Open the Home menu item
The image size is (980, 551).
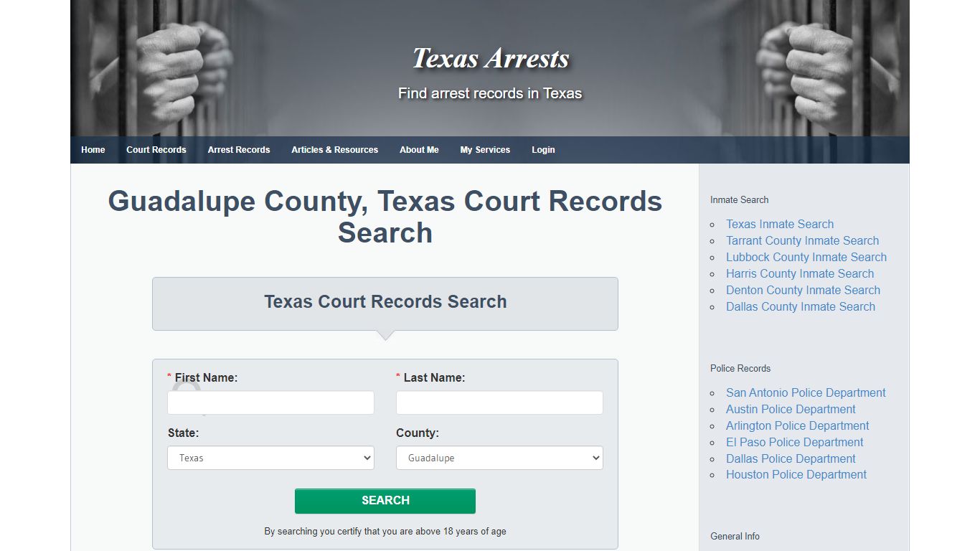point(93,150)
